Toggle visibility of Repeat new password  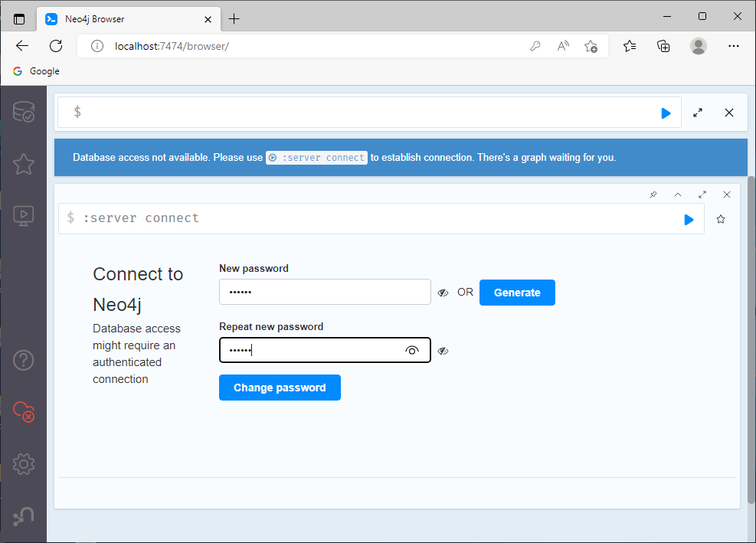pos(443,351)
